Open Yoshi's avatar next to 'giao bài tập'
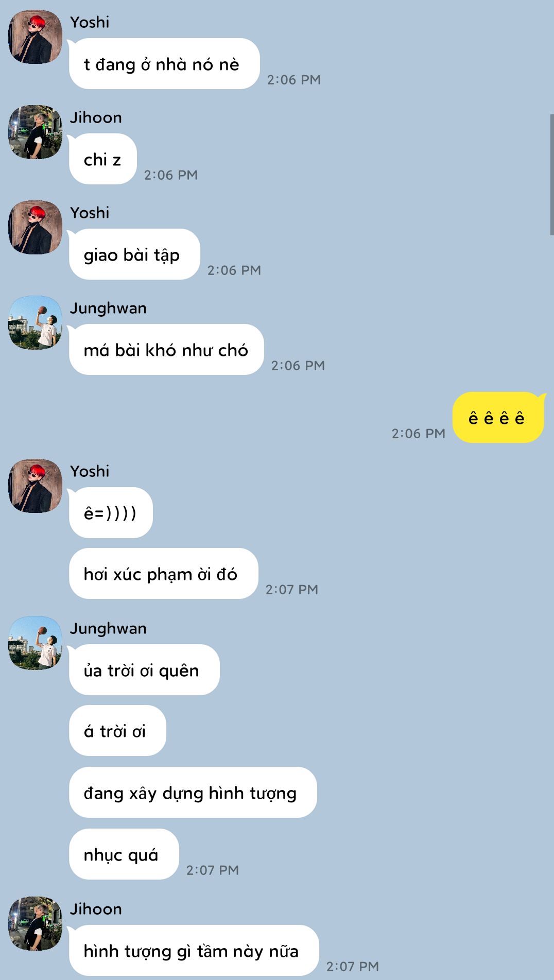 click(x=35, y=227)
